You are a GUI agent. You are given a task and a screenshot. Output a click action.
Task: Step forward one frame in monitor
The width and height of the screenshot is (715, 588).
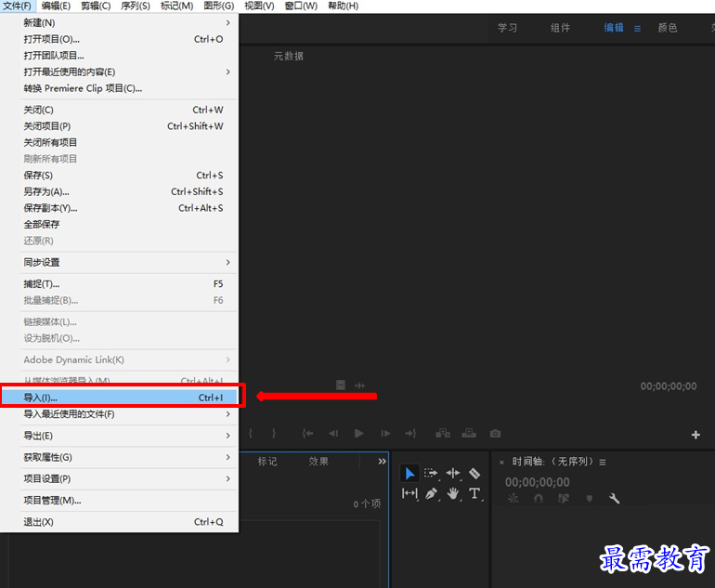pos(385,434)
